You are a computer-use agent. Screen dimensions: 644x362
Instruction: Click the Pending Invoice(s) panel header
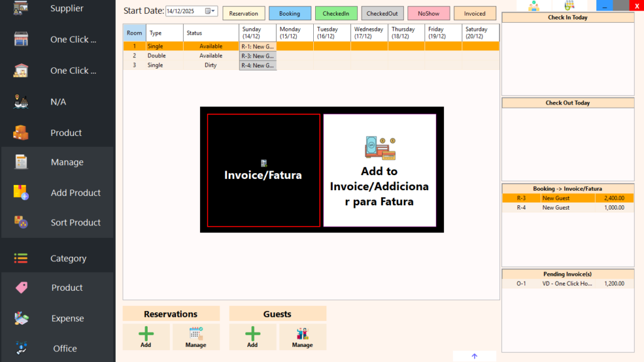[x=568, y=274]
